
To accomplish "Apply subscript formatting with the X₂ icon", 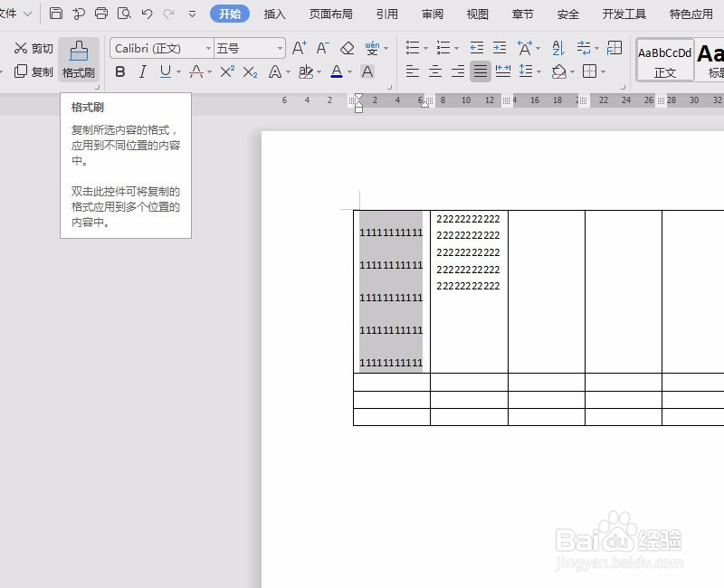I will (x=250, y=72).
